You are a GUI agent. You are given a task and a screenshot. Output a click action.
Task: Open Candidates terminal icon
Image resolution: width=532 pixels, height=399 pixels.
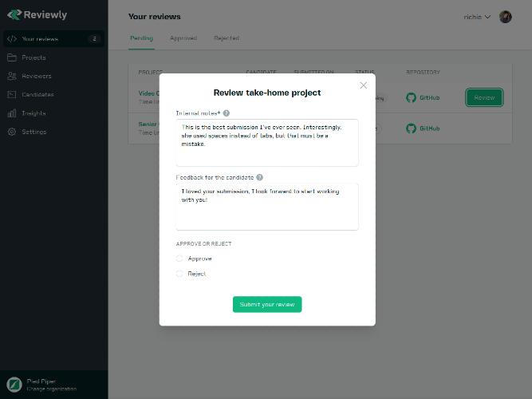(12, 94)
